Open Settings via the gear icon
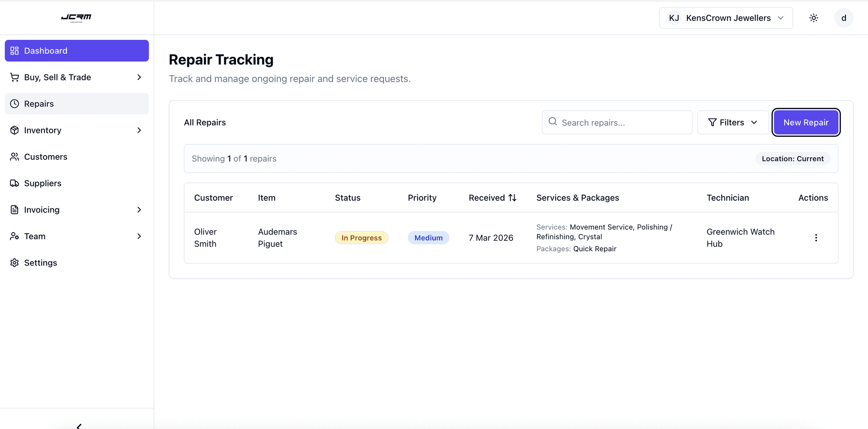Screen dimensions: 868x429 [x=14, y=263]
